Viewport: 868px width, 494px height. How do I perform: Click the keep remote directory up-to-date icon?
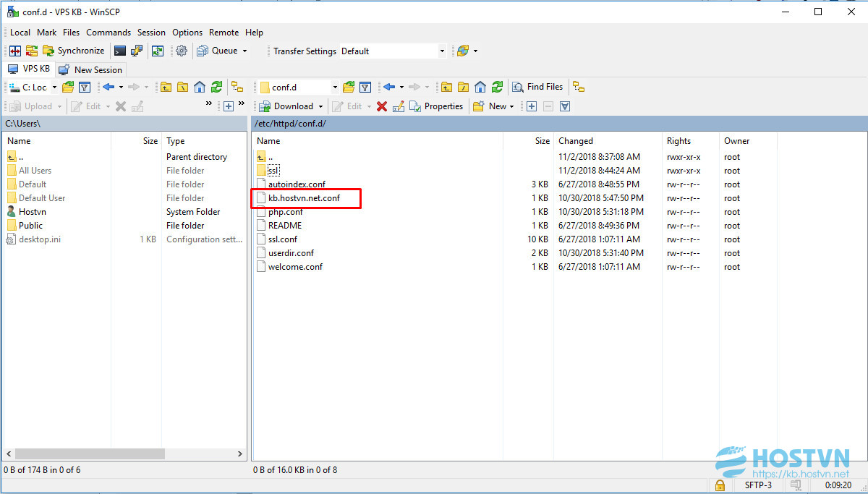click(x=157, y=51)
